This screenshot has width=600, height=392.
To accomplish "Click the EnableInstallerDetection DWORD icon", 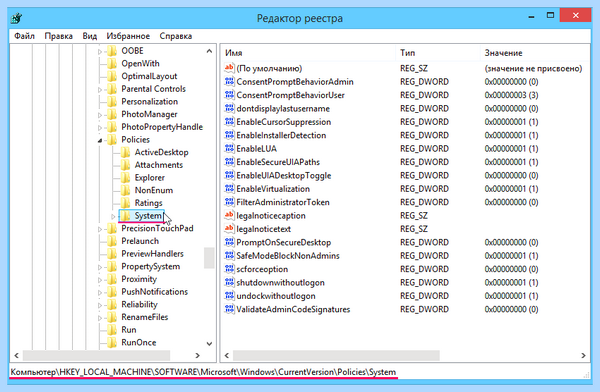I will (x=229, y=135).
